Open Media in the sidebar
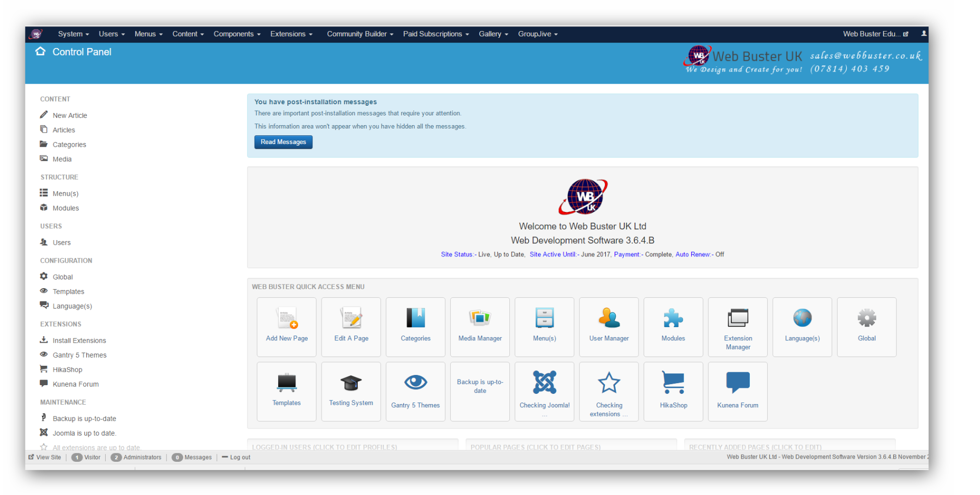The image size is (980, 495). pos(62,159)
